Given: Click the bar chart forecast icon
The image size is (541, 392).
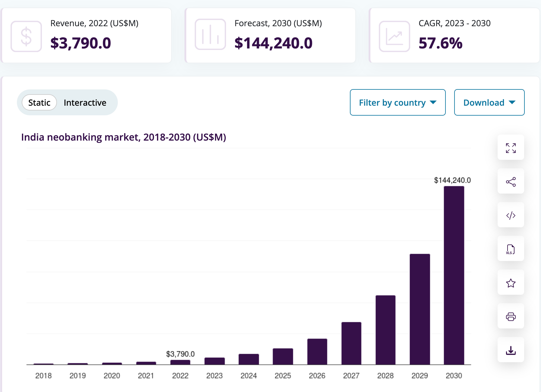Looking at the screenshot, I should point(210,35).
